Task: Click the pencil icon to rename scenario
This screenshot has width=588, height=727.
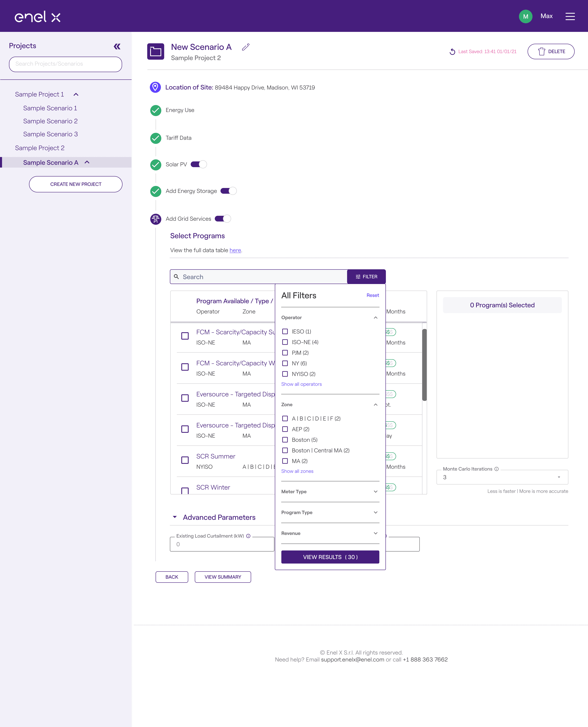Action: coord(246,47)
